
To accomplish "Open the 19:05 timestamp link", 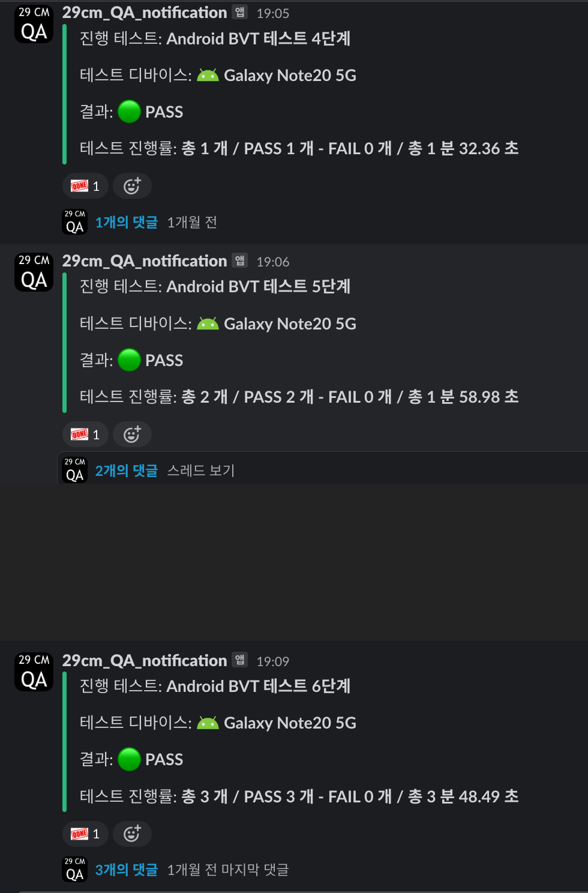I will click(x=273, y=13).
